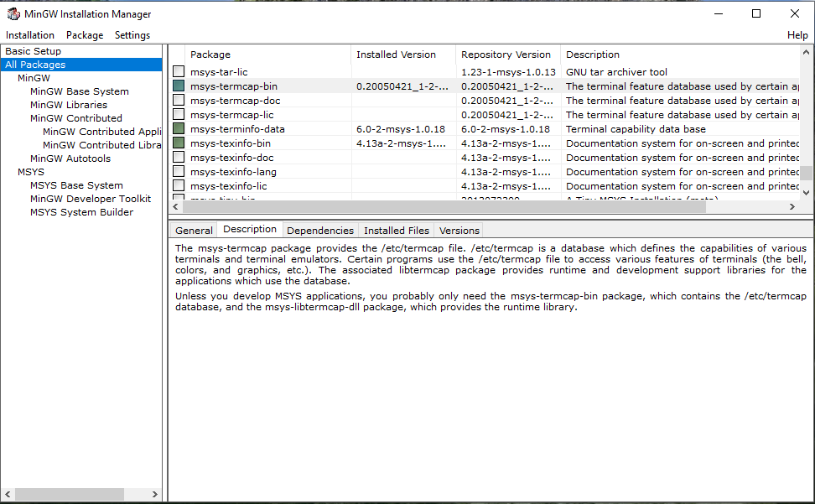Image resolution: width=815 pixels, height=504 pixels.
Task: Choose MinGW Contributed in the tree
Action: pyautogui.click(x=76, y=118)
